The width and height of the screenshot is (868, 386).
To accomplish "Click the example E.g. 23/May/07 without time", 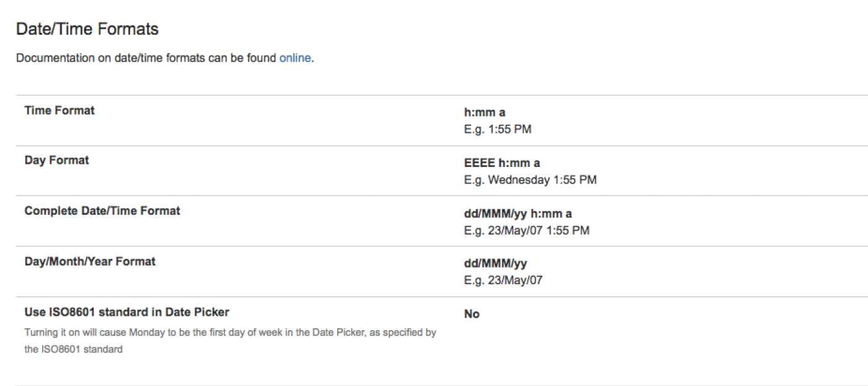I will (503, 281).
